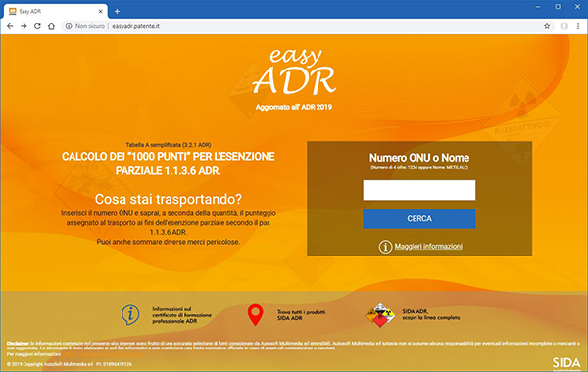Viewport: 588px width, 372px height.
Task: Click the blue CERCA button
Action: click(419, 218)
